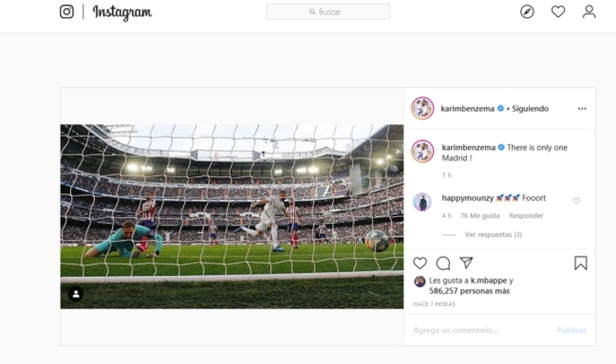Open k.mbappe profile link in likes
This screenshot has width=616, height=364.
(x=489, y=280)
